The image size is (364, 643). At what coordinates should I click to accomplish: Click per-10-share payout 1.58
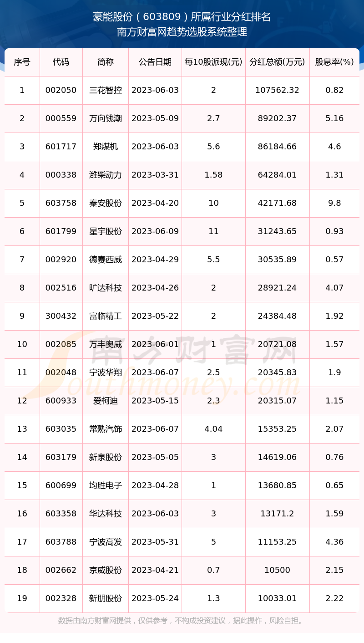[x=213, y=175]
